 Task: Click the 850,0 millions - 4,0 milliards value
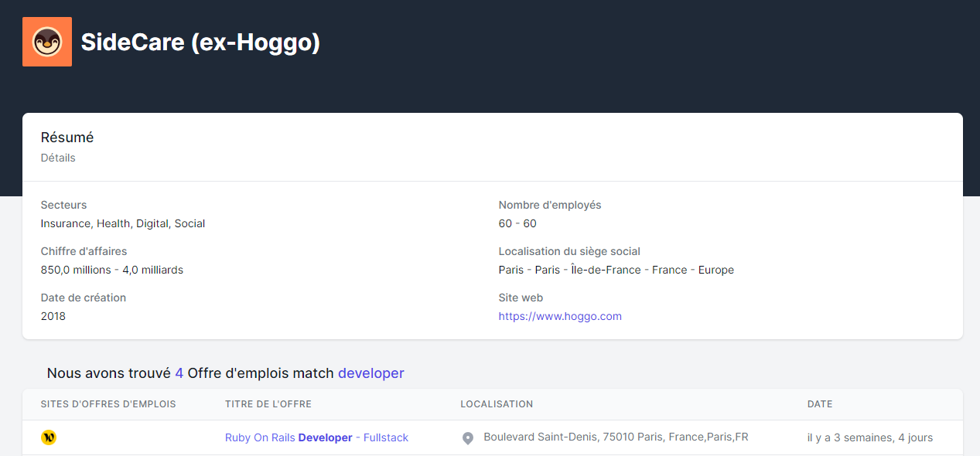pos(112,270)
